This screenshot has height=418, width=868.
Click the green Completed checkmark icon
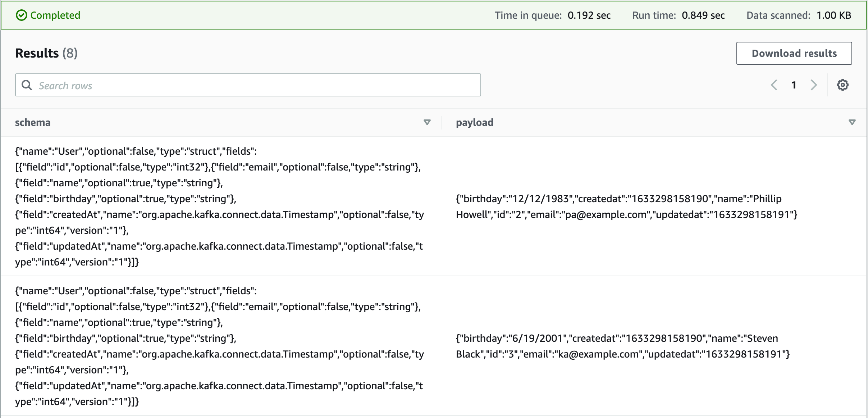pos(21,15)
